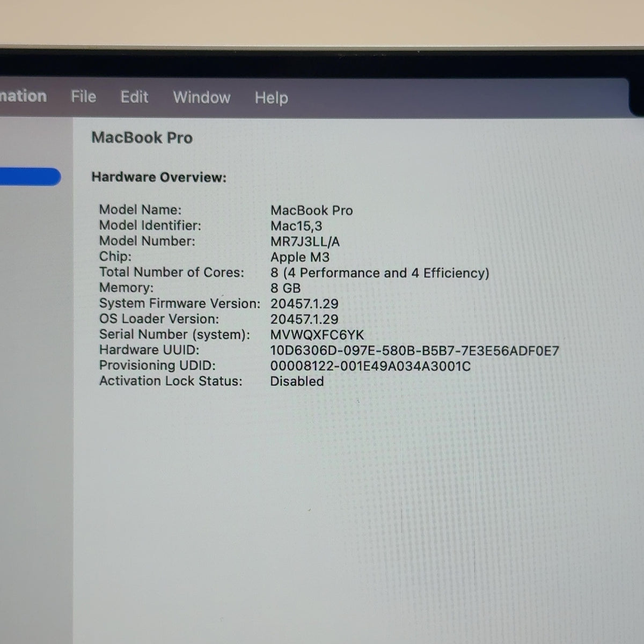Click the Total Number of Cores label
Screen dimensions: 644x644
click(172, 272)
